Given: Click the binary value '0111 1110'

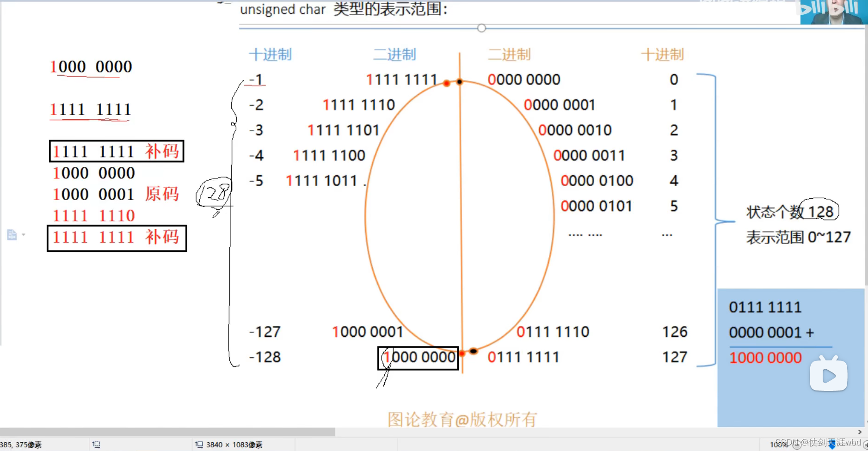Looking at the screenshot, I should click(553, 332).
